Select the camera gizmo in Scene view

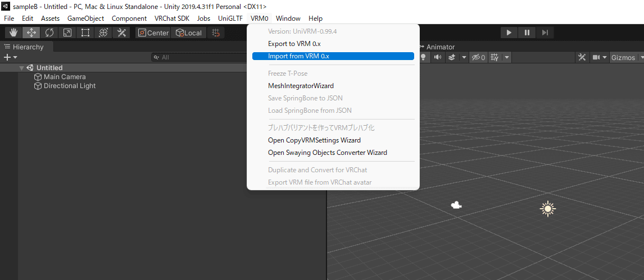pyautogui.click(x=456, y=205)
